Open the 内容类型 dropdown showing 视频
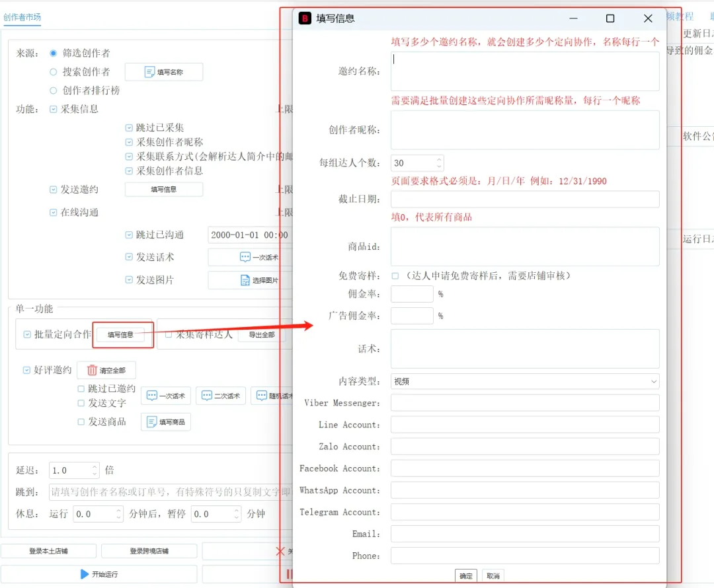Screen dimensions: 714x588 pyautogui.click(x=524, y=381)
